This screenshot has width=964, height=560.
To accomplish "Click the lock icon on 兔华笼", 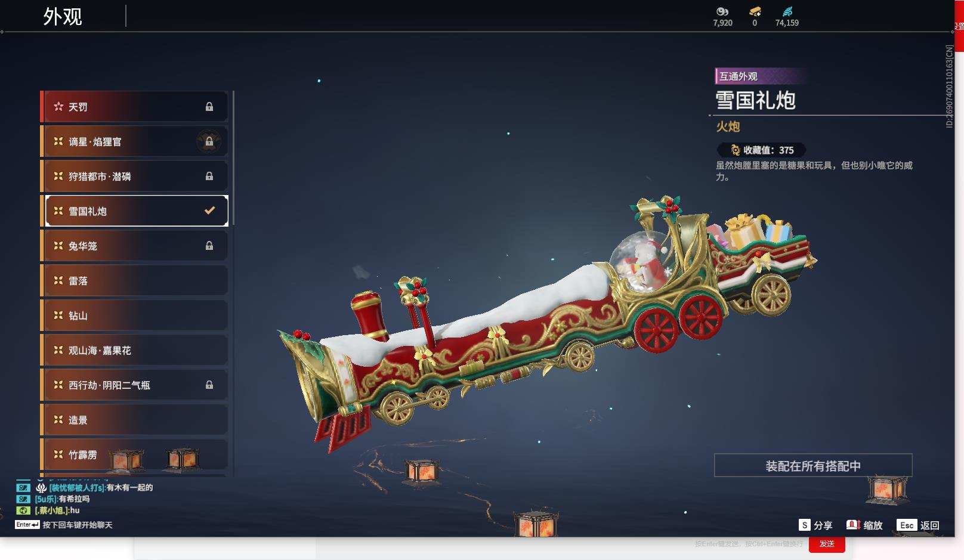I will 209,246.
